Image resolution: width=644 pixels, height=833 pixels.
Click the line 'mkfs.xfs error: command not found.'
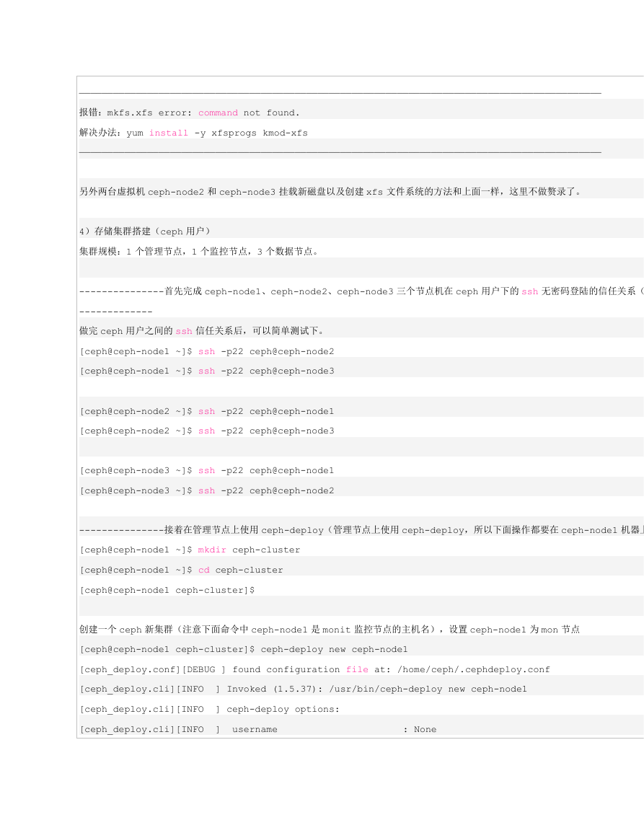click(189, 113)
